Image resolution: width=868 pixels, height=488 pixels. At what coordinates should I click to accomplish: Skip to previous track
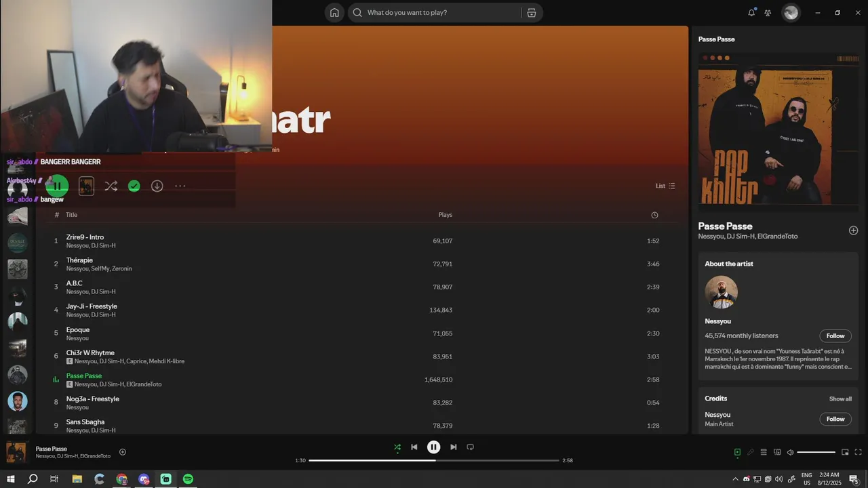[x=414, y=447]
